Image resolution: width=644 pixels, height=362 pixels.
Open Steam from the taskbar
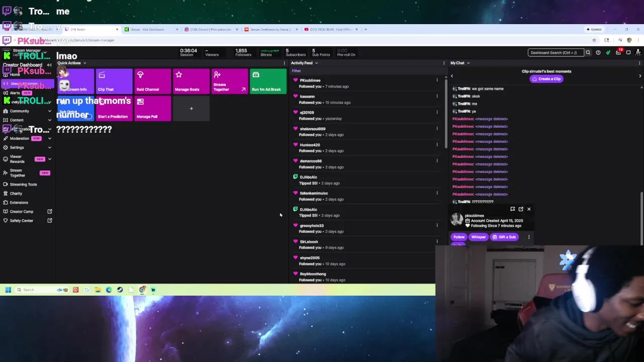120,290
